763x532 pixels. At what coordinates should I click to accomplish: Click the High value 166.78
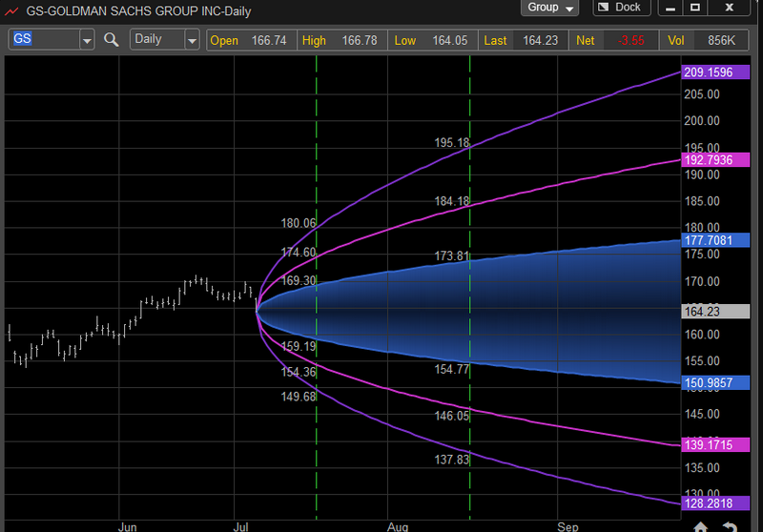(x=360, y=40)
